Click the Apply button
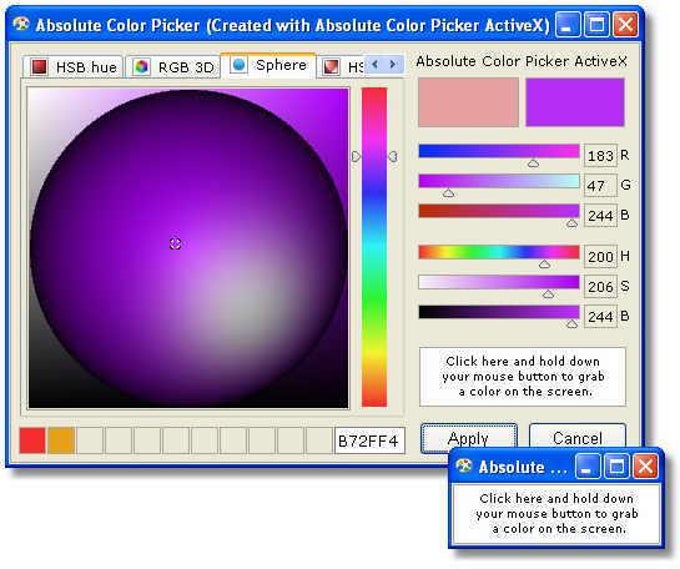 click(x=469, y=438)
